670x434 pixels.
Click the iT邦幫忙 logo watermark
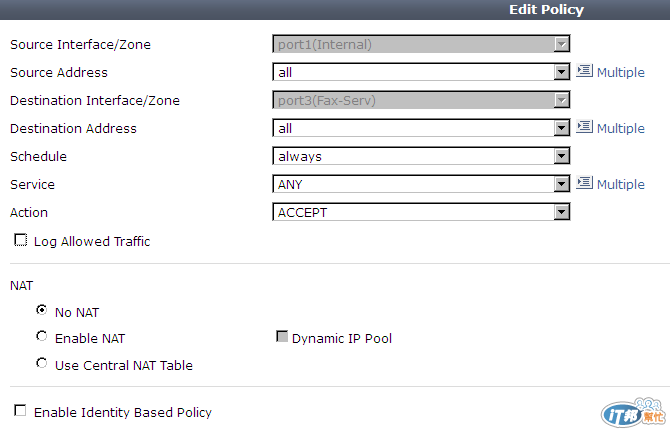pyautogui.click(x=634, y=413)
